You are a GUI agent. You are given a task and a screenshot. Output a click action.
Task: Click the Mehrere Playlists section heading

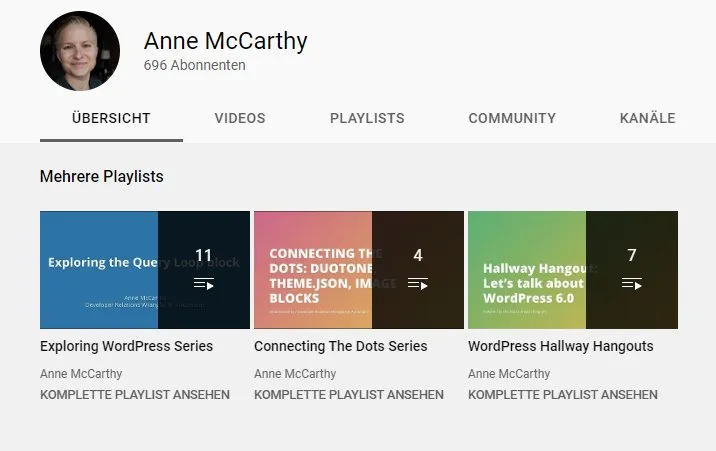pyautogui.click(x=102, y=176)
